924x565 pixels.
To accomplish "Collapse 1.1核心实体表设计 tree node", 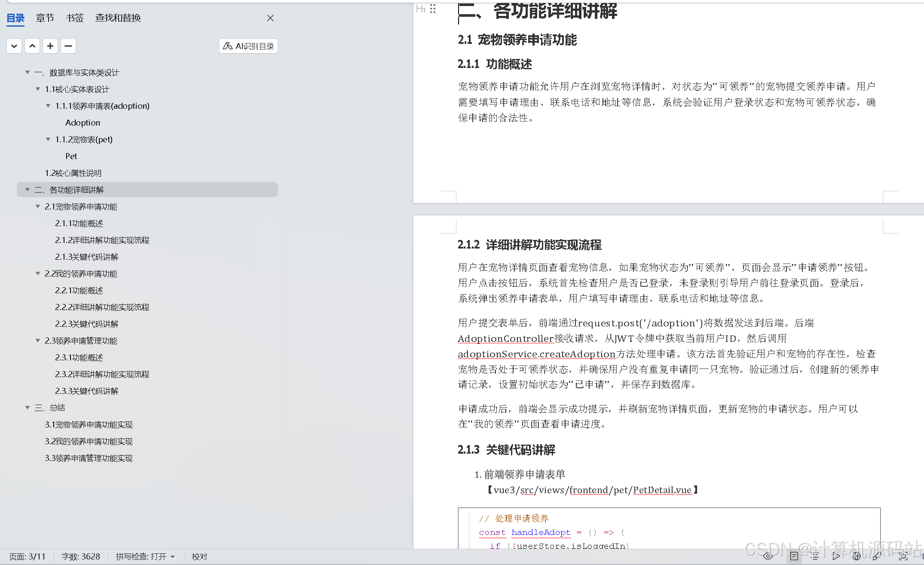I will [x=38, y=89].
